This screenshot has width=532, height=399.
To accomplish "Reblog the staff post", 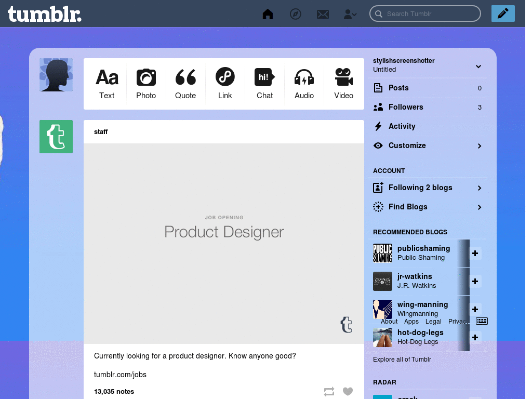I will 329,392.
